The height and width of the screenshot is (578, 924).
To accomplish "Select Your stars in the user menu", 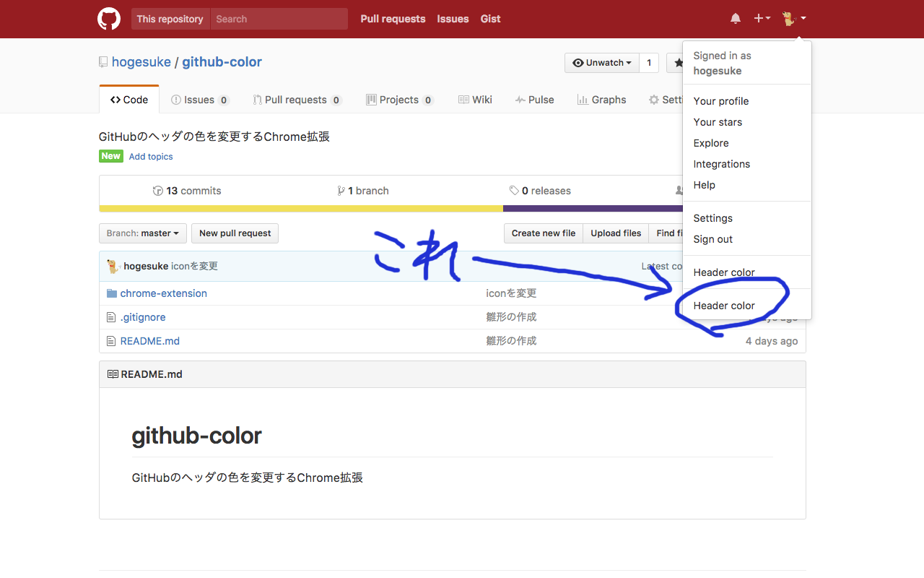I will 747,122.
